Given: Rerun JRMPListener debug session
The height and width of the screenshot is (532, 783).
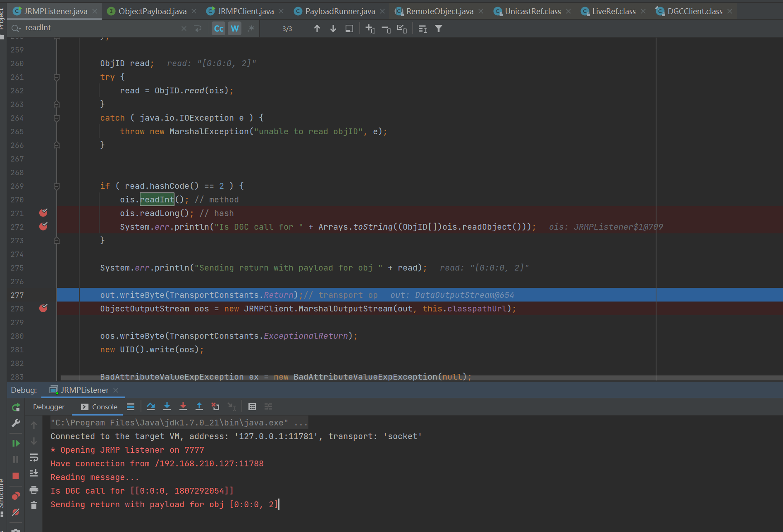Looking at the screenshot, I should click(x=16, y=408).
